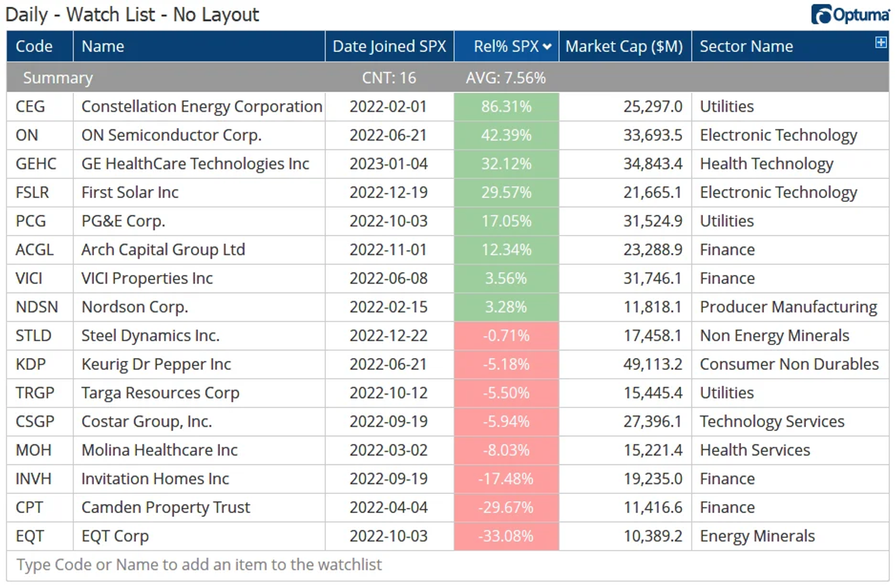
Task: Click the Sector Name column header
Action: [746, 46]
